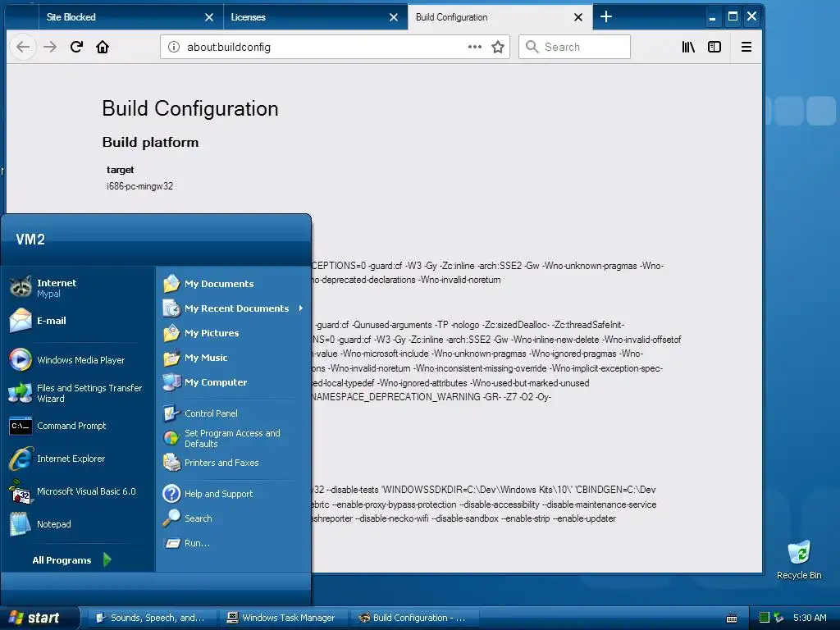This screenshot has height=630, width=840.
Task: Open My Computer
Action: point(233,382)
